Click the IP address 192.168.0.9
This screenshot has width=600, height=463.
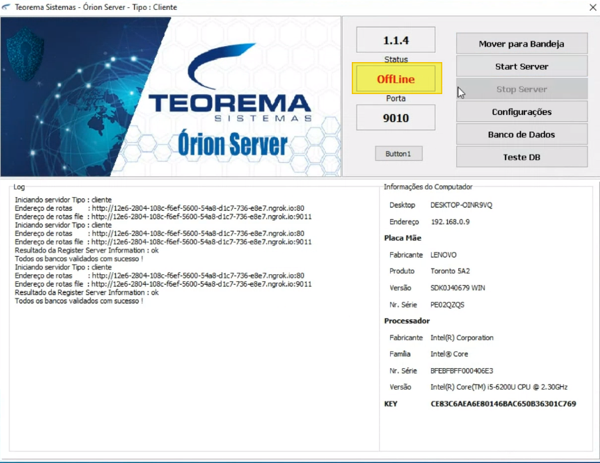(x=450, y=222)
